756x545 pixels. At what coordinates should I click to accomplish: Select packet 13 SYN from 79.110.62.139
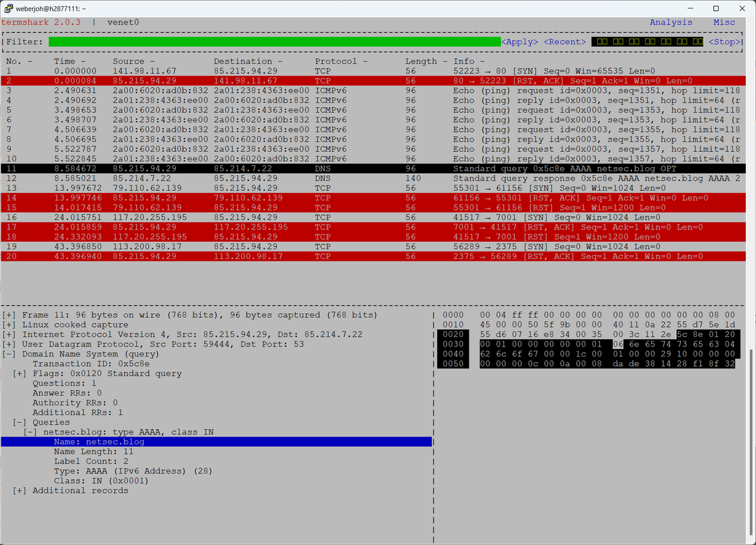click(374, 188)
